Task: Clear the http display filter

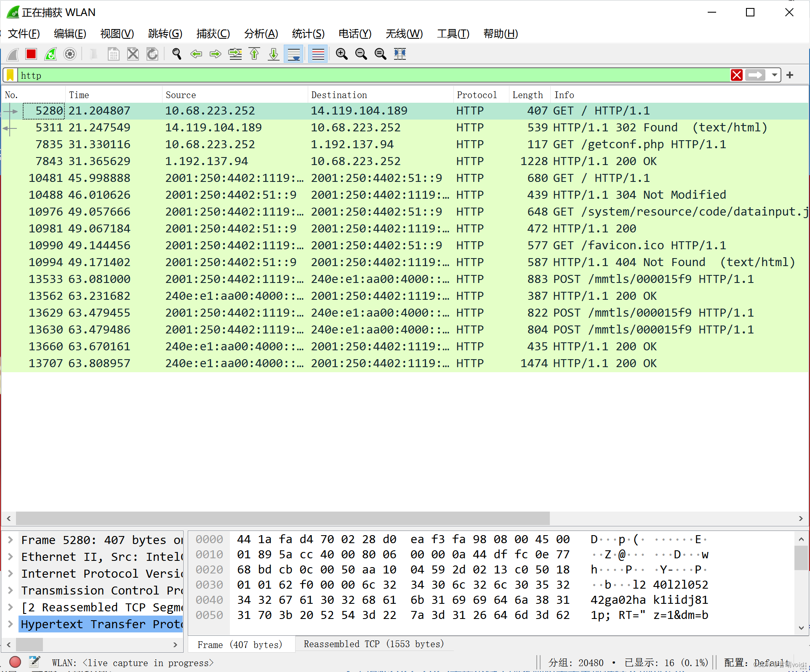Action: (x=737, y=75)
